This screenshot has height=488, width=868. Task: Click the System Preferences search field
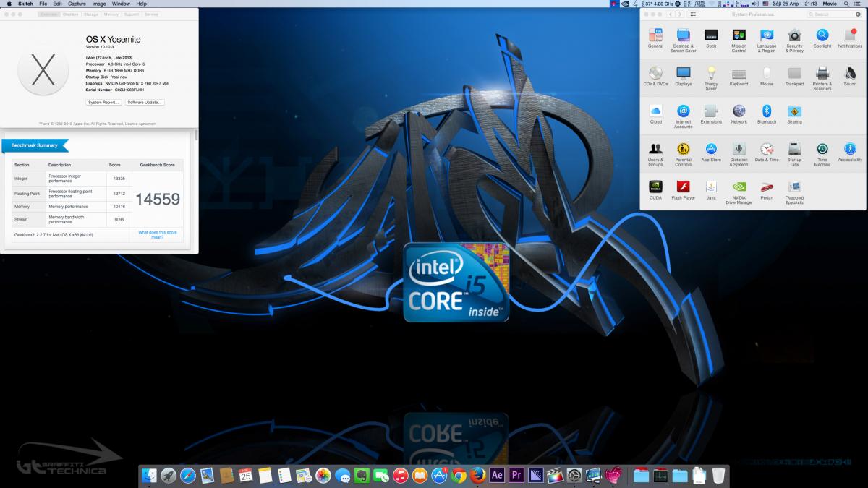(x=833, y=14)
